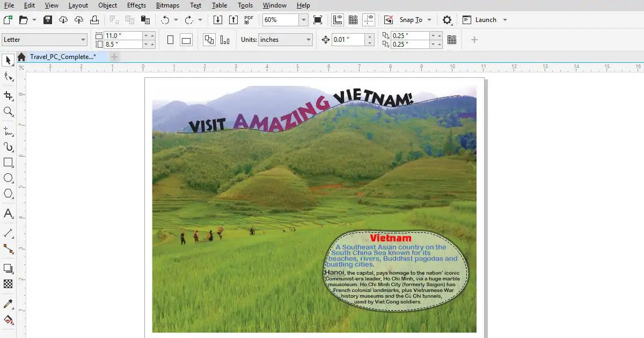The width and height of the screenshot is (644, 338).
Task: Select the Ellipse tool
Action: coord(9,178)
